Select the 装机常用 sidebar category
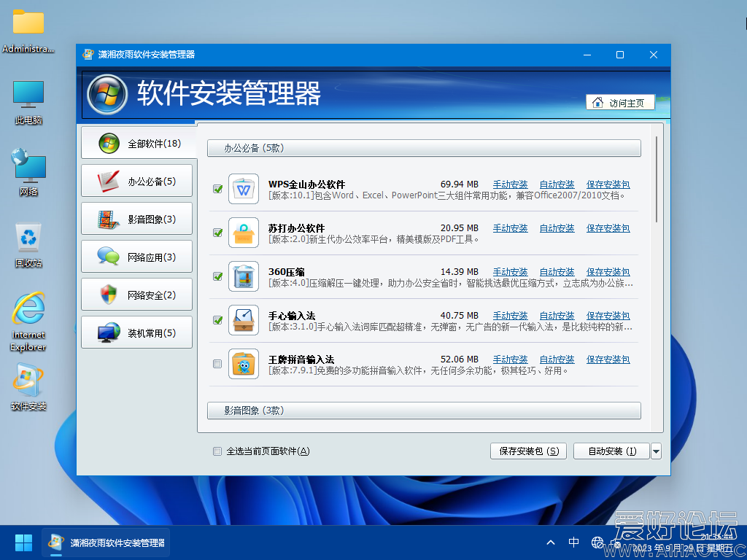Screen dimensions: 747x560 (136, 332)
